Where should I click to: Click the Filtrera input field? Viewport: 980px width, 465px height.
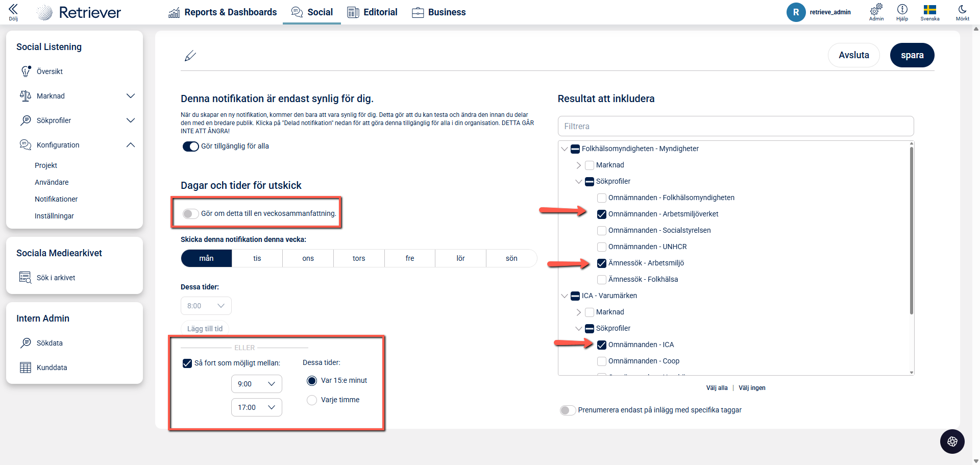(x=735, y=126)
